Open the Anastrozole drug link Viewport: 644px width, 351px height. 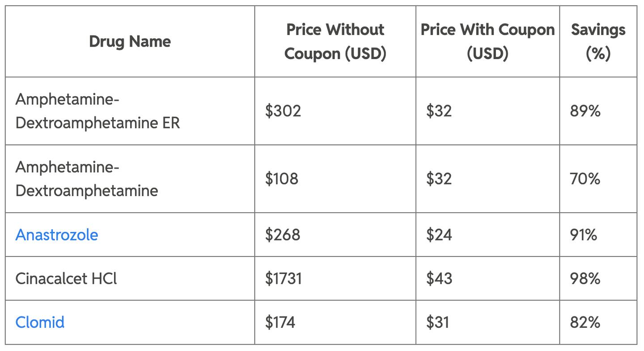click(x=57, y=235)
